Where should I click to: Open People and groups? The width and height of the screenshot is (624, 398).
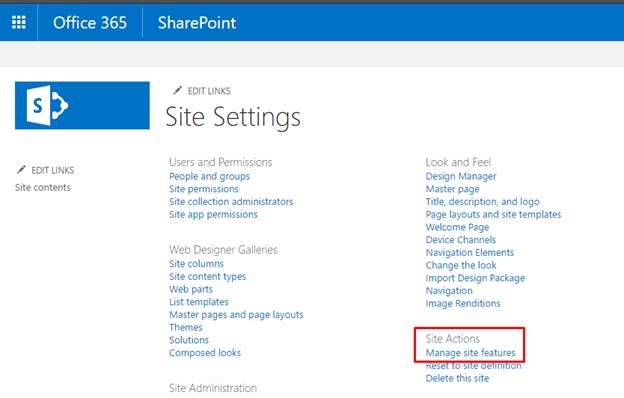[209, 176]
